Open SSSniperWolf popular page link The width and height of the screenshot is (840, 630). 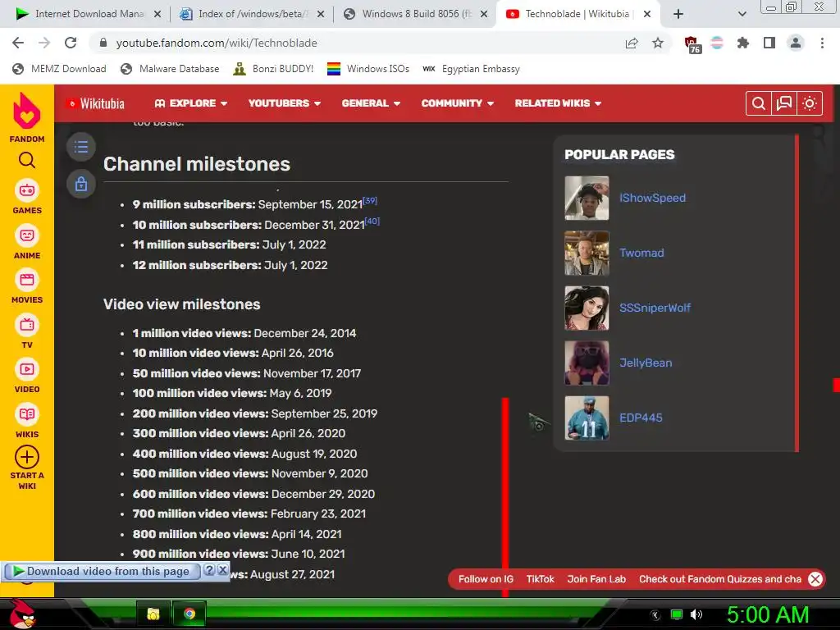click(x=655, y=308)
